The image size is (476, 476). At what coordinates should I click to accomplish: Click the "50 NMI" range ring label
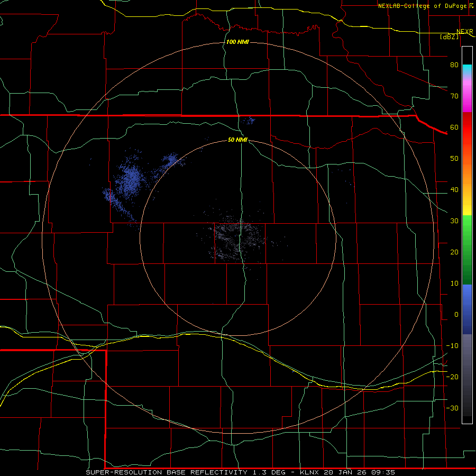[237, 140]
